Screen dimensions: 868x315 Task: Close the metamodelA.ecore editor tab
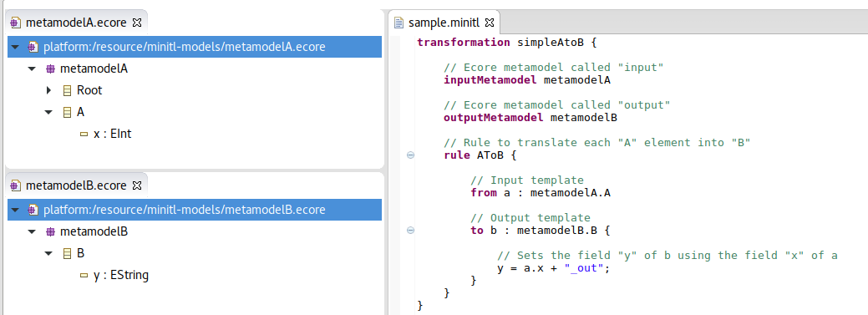coord(138,23)
